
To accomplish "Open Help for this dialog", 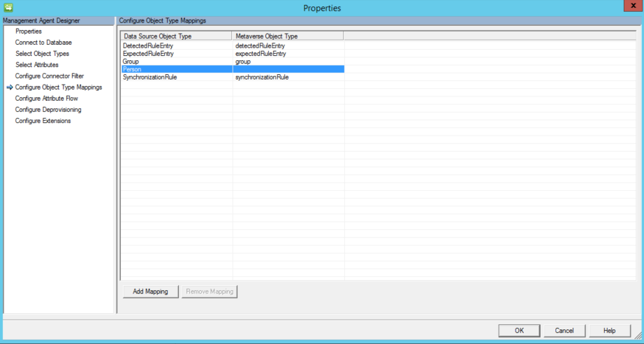I will tap(610, 331).
